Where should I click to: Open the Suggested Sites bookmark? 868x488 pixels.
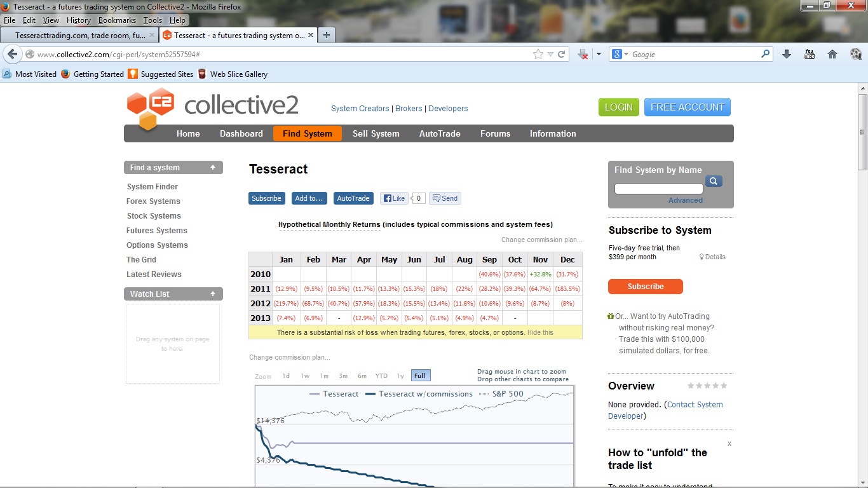point(161,74)
